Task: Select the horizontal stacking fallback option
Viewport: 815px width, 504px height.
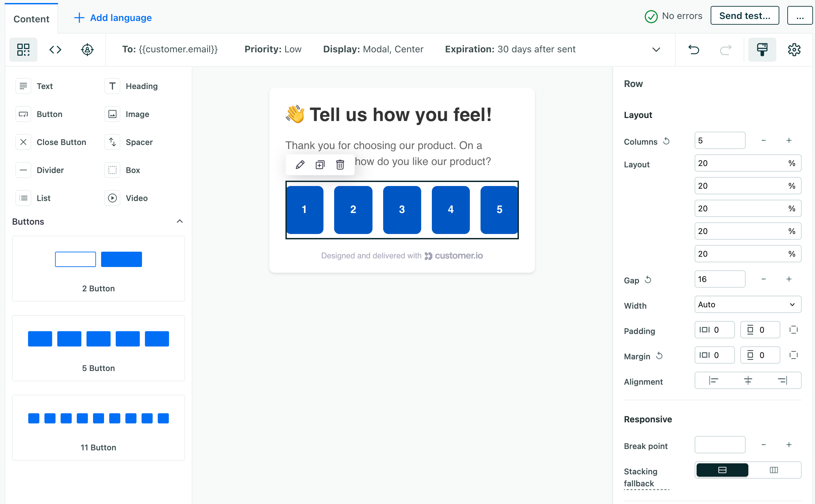Action: coord(722,470)
